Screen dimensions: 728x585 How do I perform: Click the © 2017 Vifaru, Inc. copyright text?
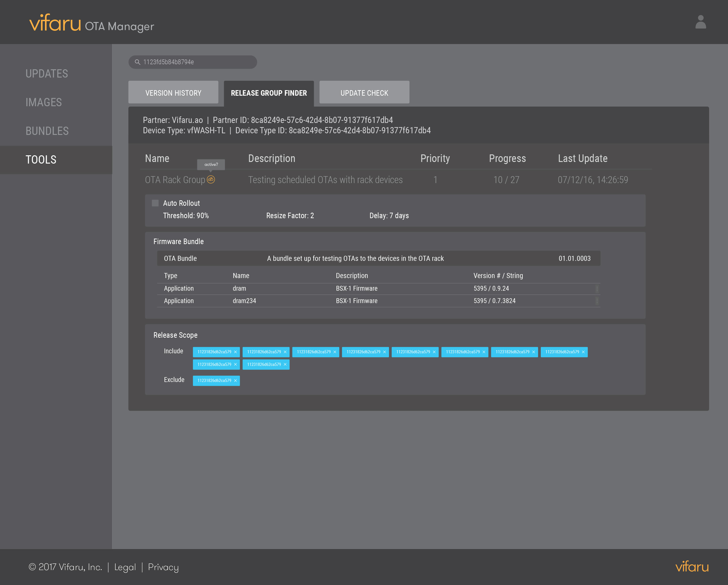click(x=65, y=567)
